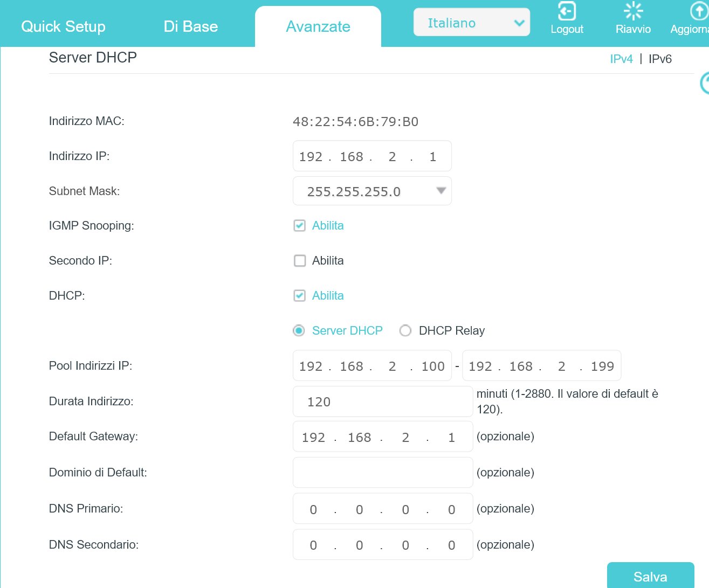The image size is (709, 588).
Task: Enable the Secondo IP Abilita checkbox
Action: pyautogui.click(x=299, y=261)
